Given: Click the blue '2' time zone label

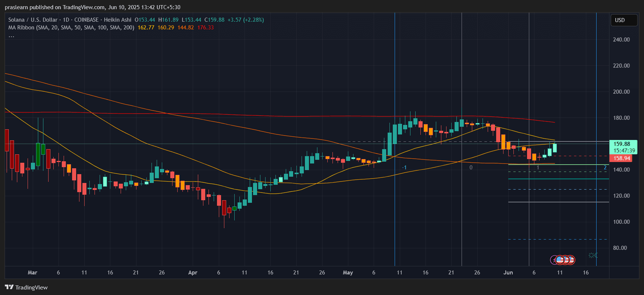Looking at the screenshot, I should point(605,168).
